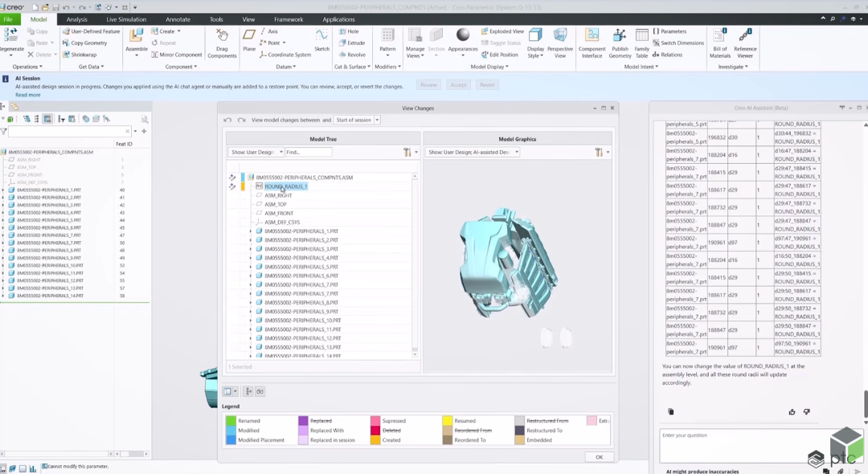The image size is (868, 474).
Task: Open Component Interface tool
Action: click(x=592, y=43)
